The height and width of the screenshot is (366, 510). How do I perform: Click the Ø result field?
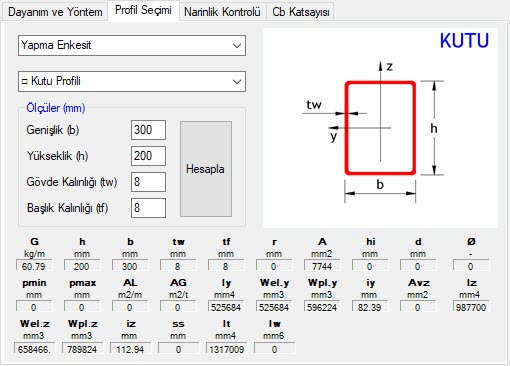pyautogui.click(x=471, y=266)
